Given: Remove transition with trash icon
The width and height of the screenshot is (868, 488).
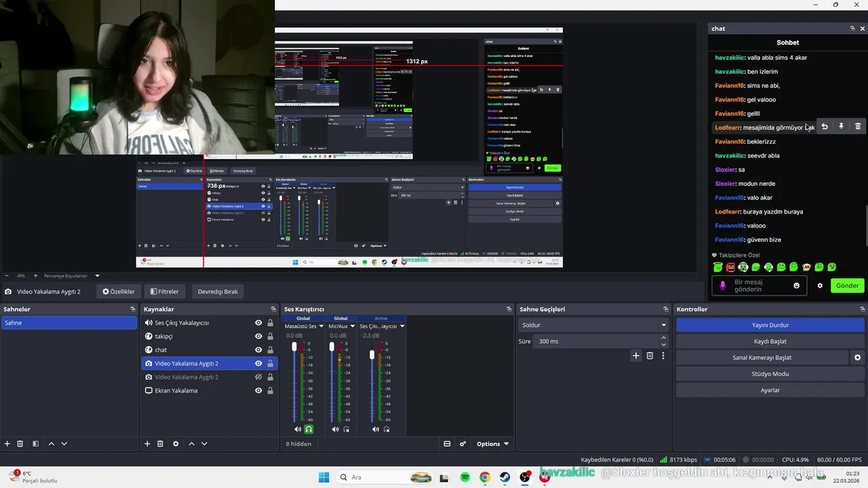Looking at the screenshot, I should (650, 356).
